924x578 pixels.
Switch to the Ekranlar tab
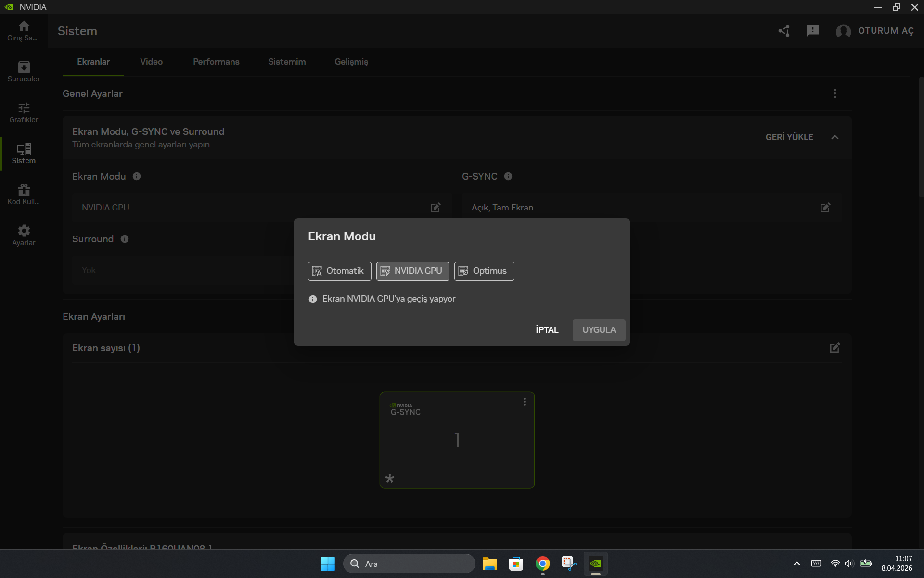pos(93,62)
